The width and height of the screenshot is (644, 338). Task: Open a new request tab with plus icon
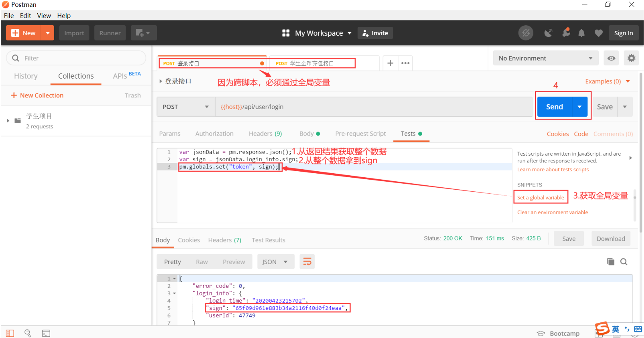click(390, 63)
